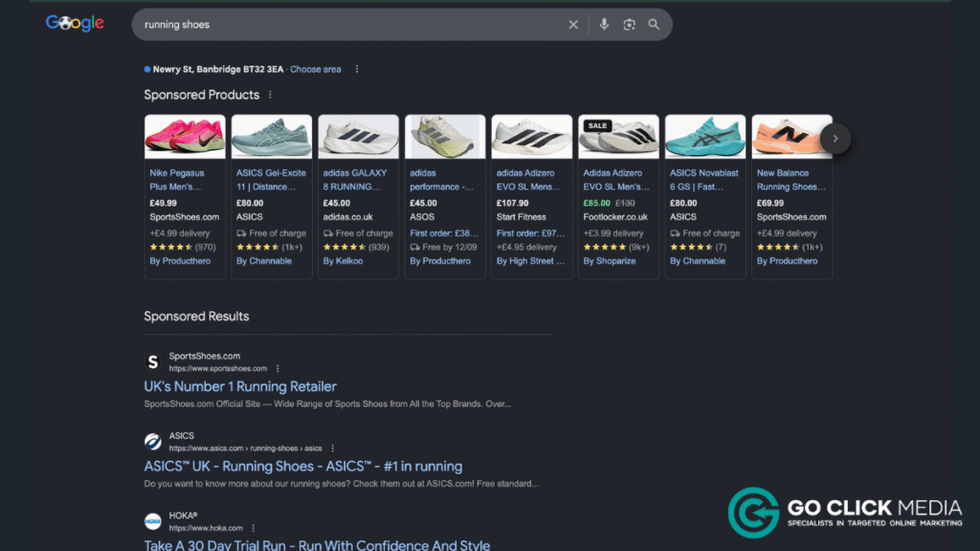Open Sponsored Products three-dot menu

tap(270, 95)
